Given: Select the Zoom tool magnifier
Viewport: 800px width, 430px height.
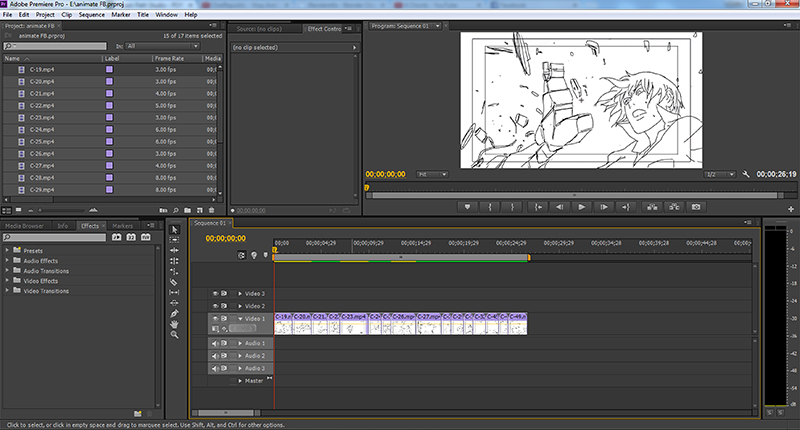Looking at the screenshot, I should coord(174,335).
